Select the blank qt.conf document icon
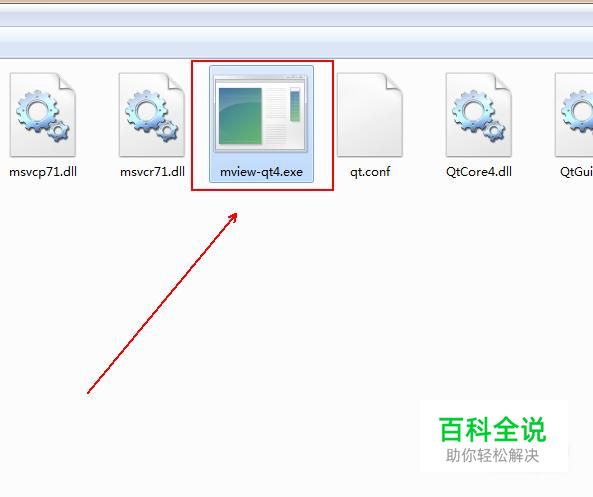Screen dimensions: 593x497 pos(370,115)
